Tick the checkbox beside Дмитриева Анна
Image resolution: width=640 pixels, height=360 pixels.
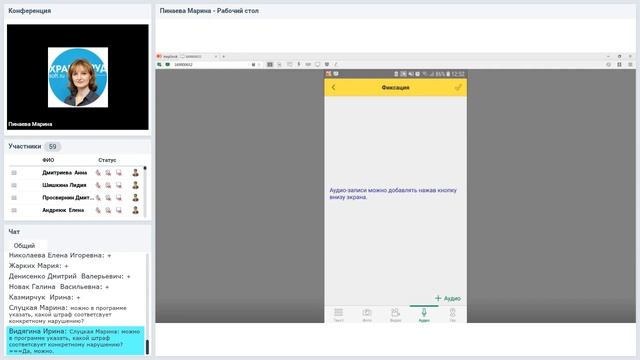point(14,173)
